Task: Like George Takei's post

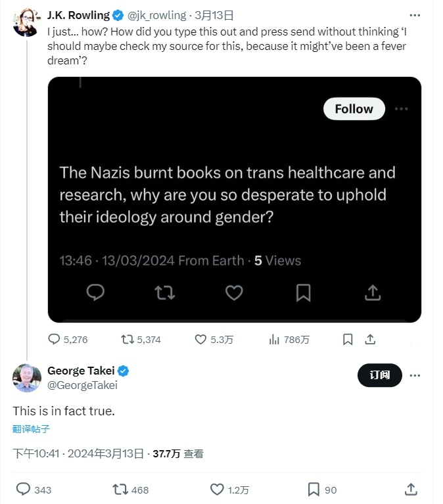Action: [217, 489]
